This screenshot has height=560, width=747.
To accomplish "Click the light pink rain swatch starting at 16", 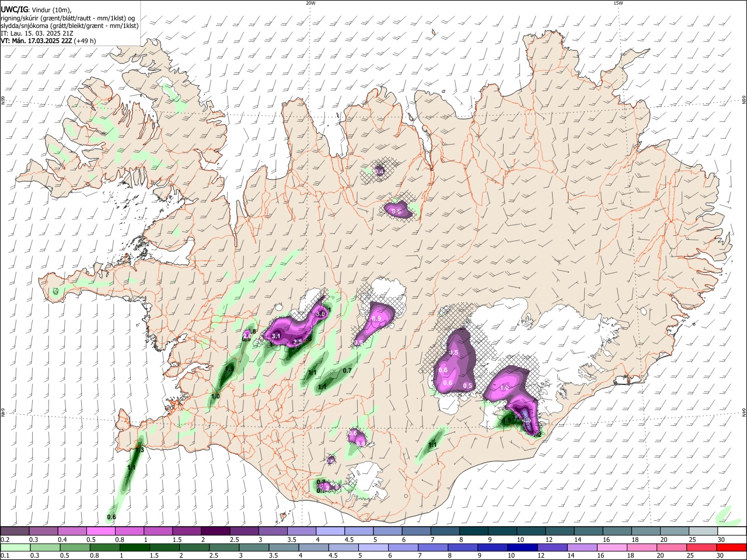I will click(613, 547).
